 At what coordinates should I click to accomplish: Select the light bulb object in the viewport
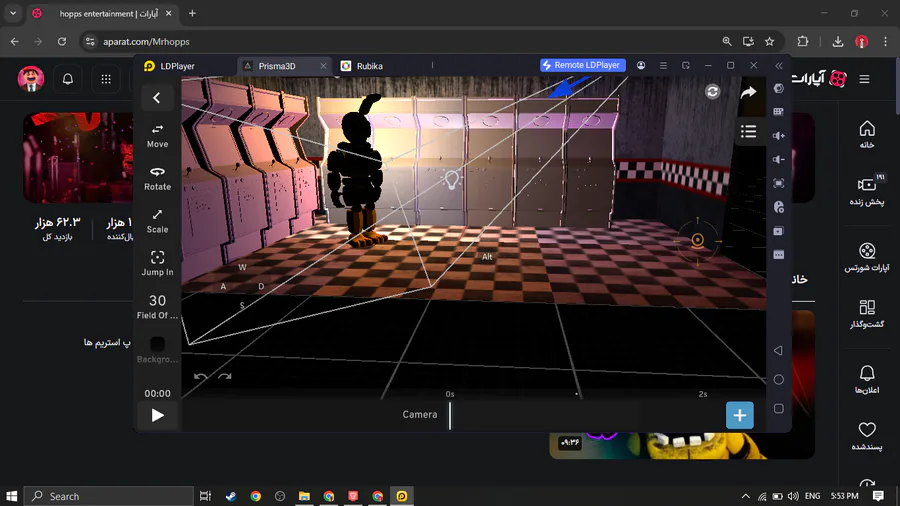452,180
